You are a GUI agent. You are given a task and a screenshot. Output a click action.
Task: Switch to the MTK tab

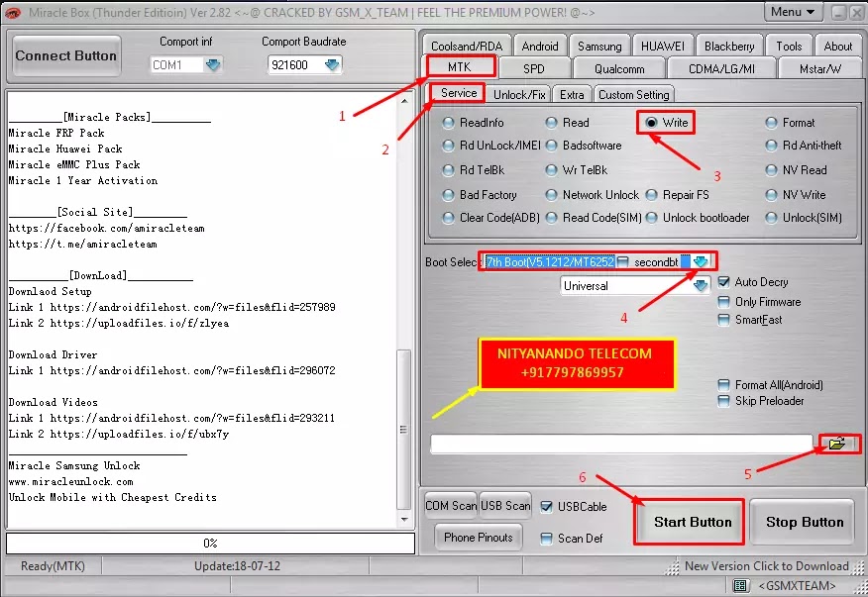point(460,67)
